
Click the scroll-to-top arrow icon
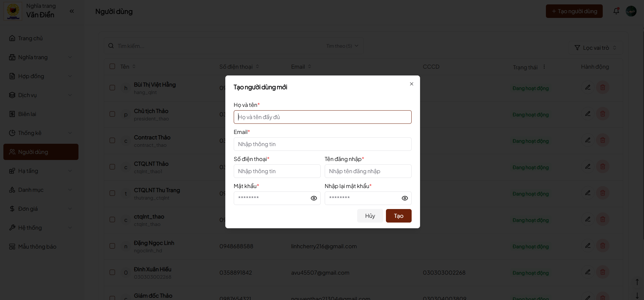(637, 282)
